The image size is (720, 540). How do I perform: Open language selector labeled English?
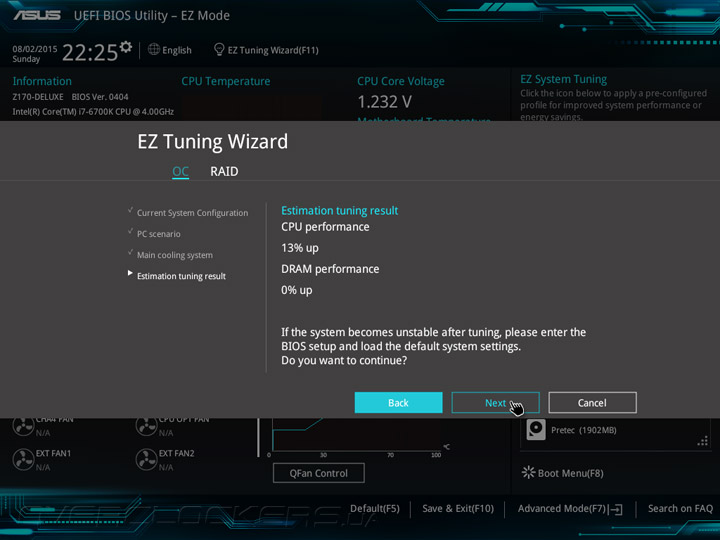coord(177,50)
